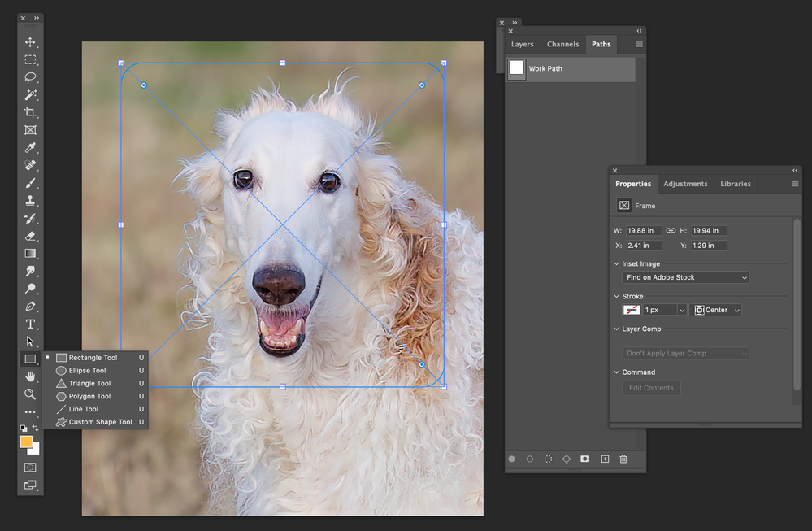
Task: Select the Clone Stamp tool
Action: [30, 201]
